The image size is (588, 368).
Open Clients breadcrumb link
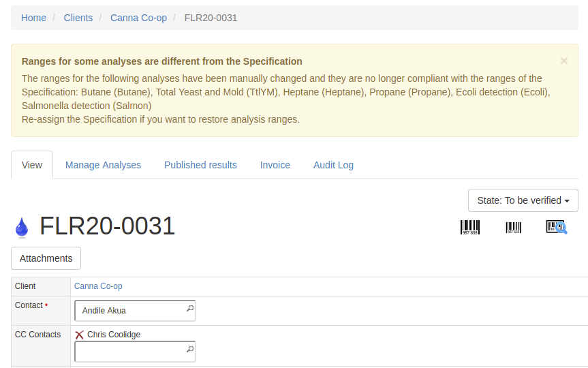[x=78, y=18]
